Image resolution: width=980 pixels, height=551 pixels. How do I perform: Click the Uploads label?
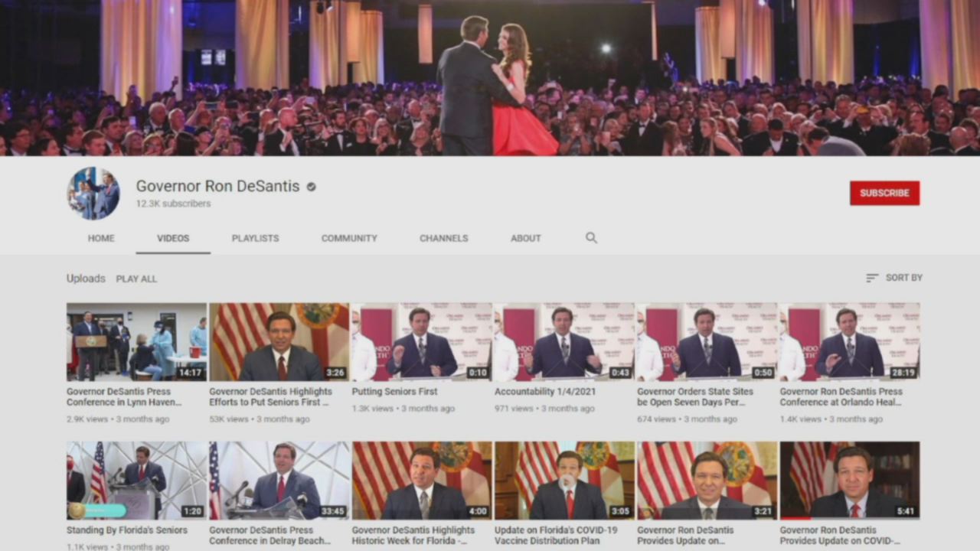(86, 279)
